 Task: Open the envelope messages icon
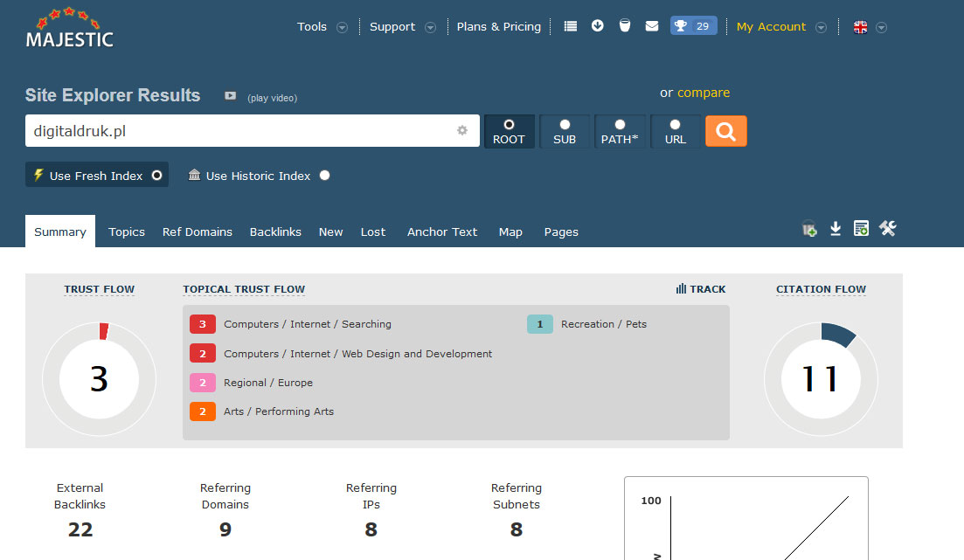pyautogui.click(x=652, y=26)
